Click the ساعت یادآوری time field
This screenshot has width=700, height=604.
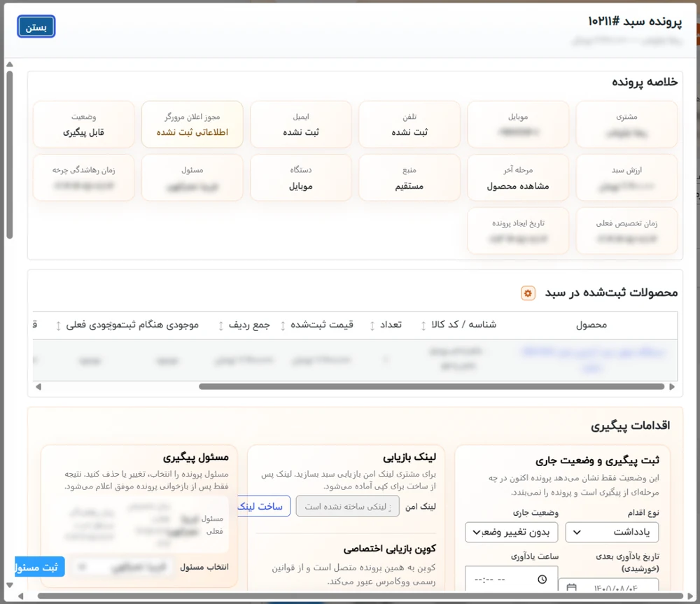[x=511, y=579]
